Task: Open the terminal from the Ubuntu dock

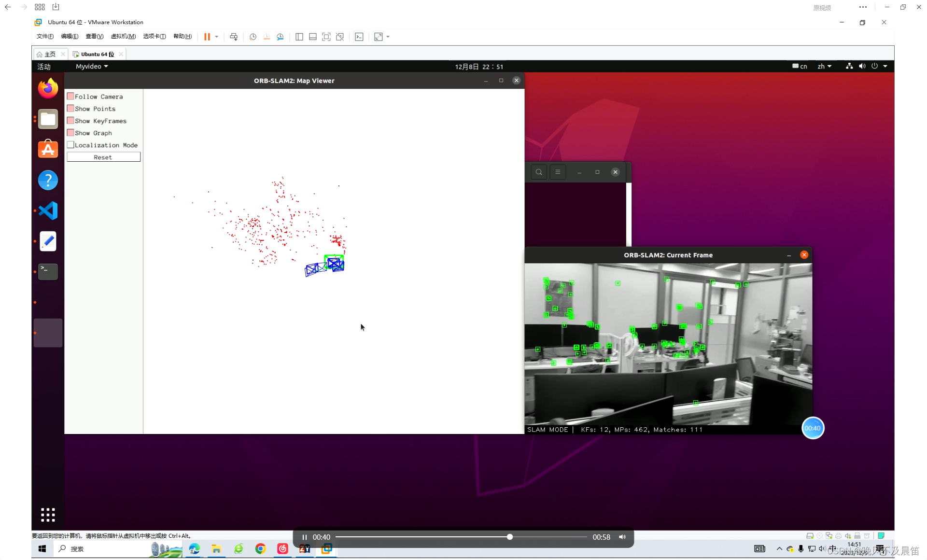Action: coord(48,271)
